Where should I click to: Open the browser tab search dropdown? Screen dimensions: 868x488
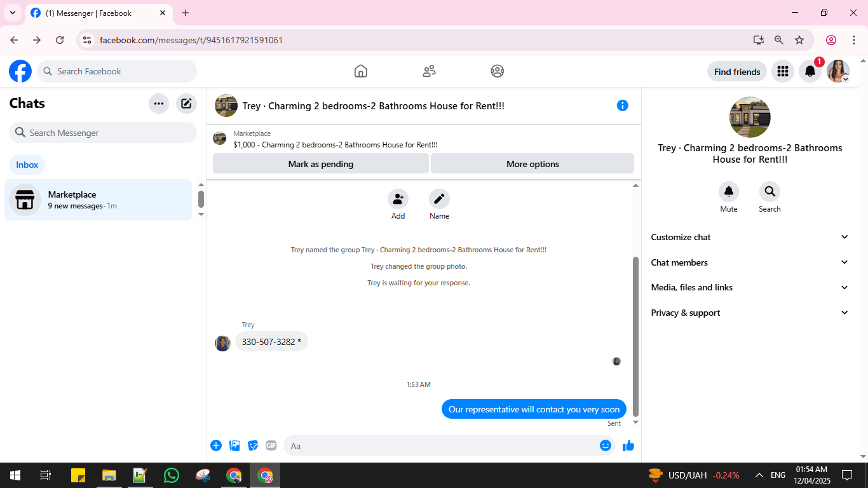click(13, 13)
